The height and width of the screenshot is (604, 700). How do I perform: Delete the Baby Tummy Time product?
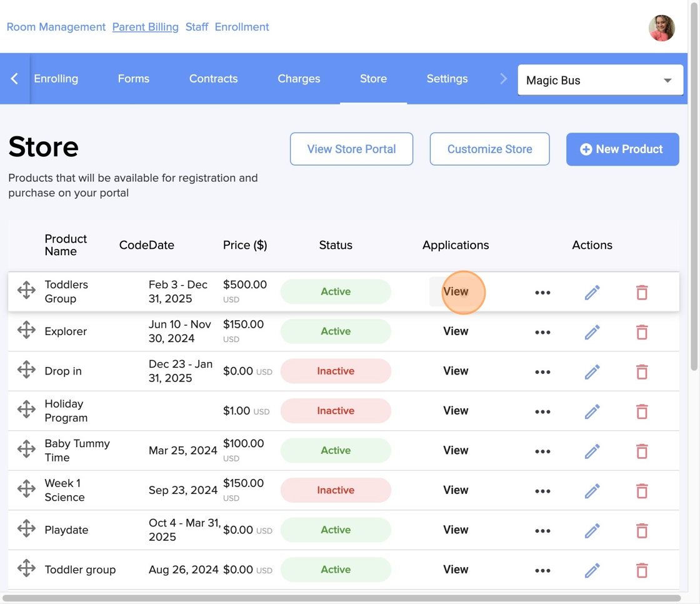pos(641,451)
